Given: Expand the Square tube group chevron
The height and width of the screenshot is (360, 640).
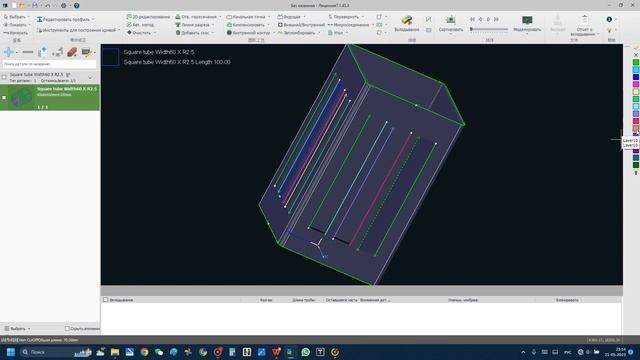Looking at the screenshot, I should 90,77.
